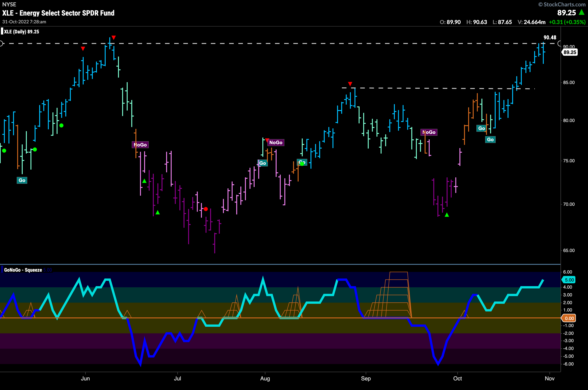Click the Jun label on time axis
Image resolution: width=588 pixels, height=390 pixels.
[x=85, y=378]
